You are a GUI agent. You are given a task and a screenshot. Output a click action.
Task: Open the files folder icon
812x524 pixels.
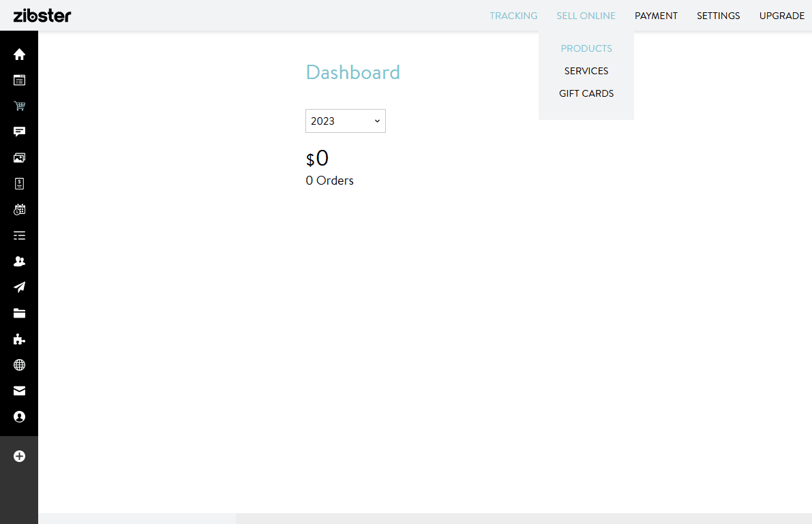[19, 313]
